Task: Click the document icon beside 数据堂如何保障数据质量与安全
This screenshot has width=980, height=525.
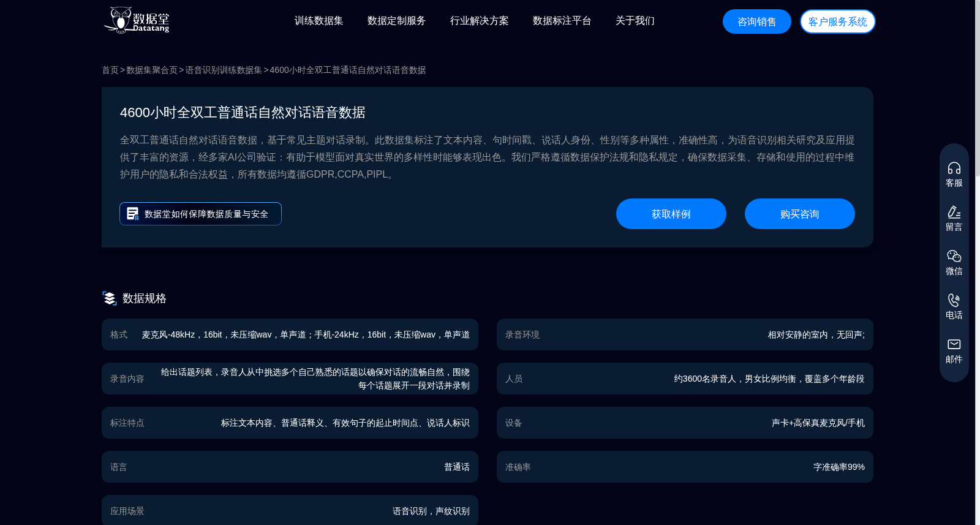Action: (x=132, y=214)
